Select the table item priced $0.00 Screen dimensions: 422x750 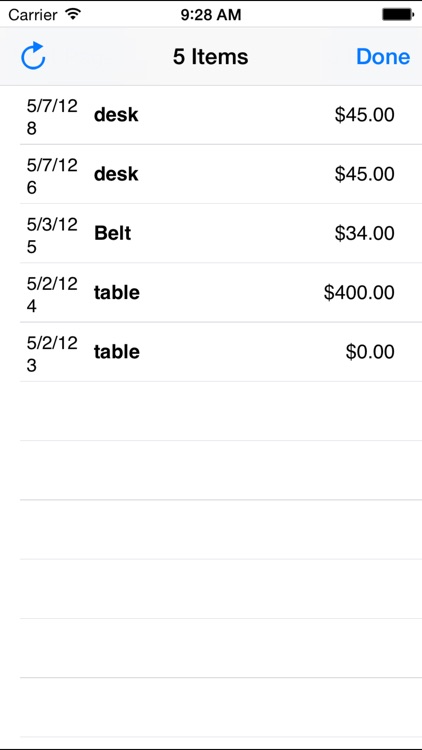211,352
